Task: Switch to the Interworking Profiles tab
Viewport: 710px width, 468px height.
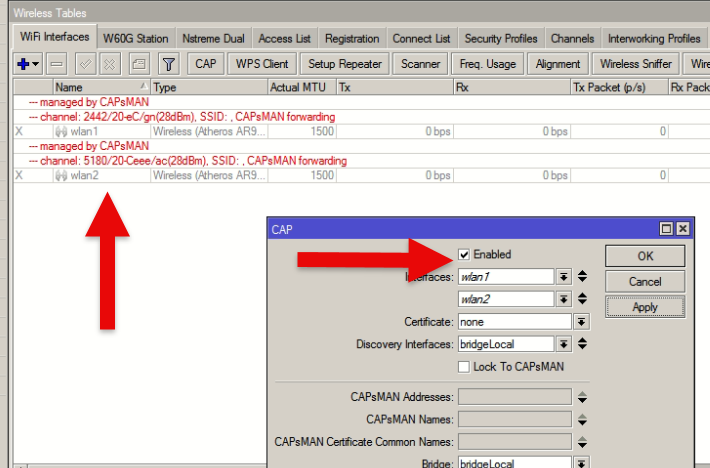Action: point(654,38)
